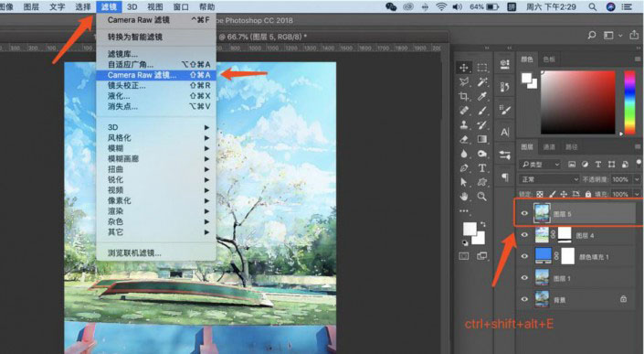Select the Hand tool
The image size is (644, 354).
[x=464, y=197]
